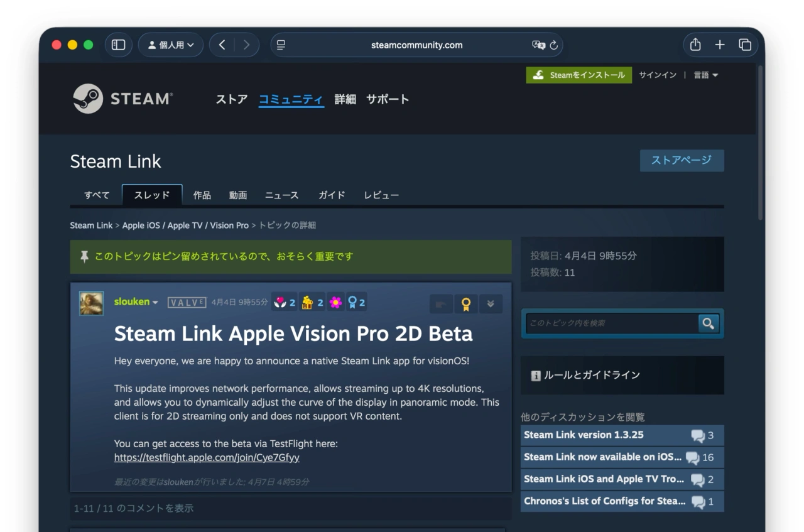This screenshot has height=532, width=804.
Task: Open the award menu via yellow ribbon button
Action: [x=465, y=303]
